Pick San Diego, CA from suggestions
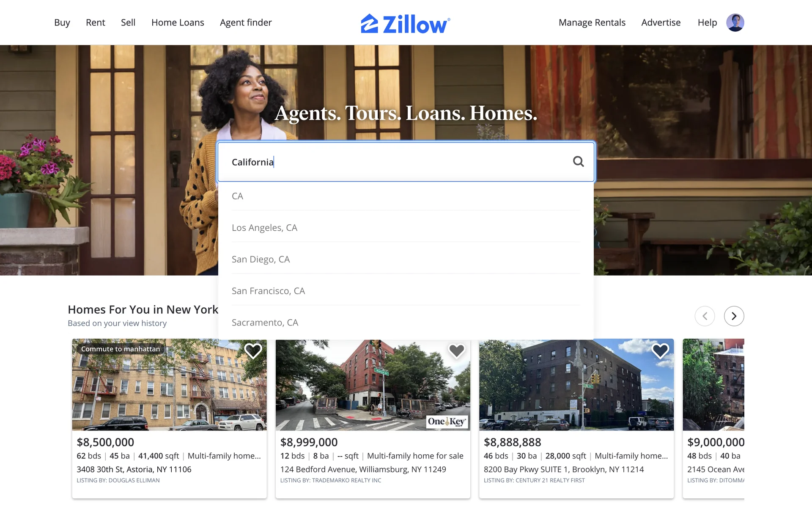 pos(406,259)
